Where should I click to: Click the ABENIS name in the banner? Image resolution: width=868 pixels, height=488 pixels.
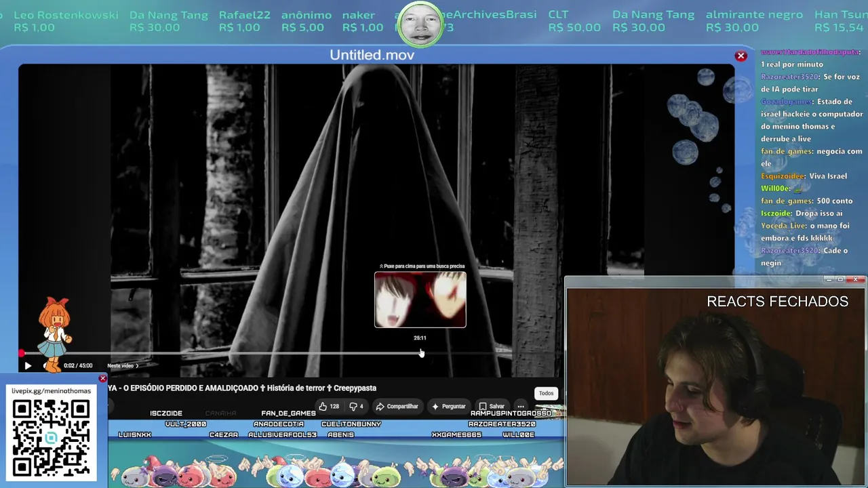(x=341, y=435)
